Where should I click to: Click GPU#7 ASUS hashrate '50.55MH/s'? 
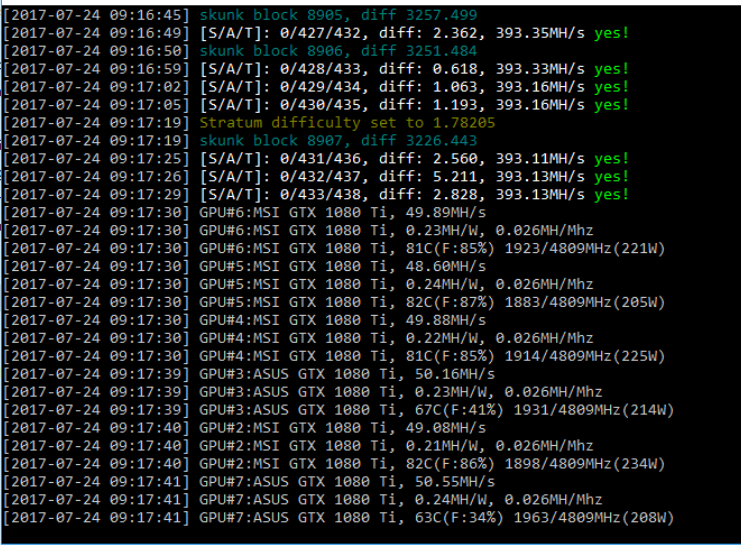pos(455,482)
